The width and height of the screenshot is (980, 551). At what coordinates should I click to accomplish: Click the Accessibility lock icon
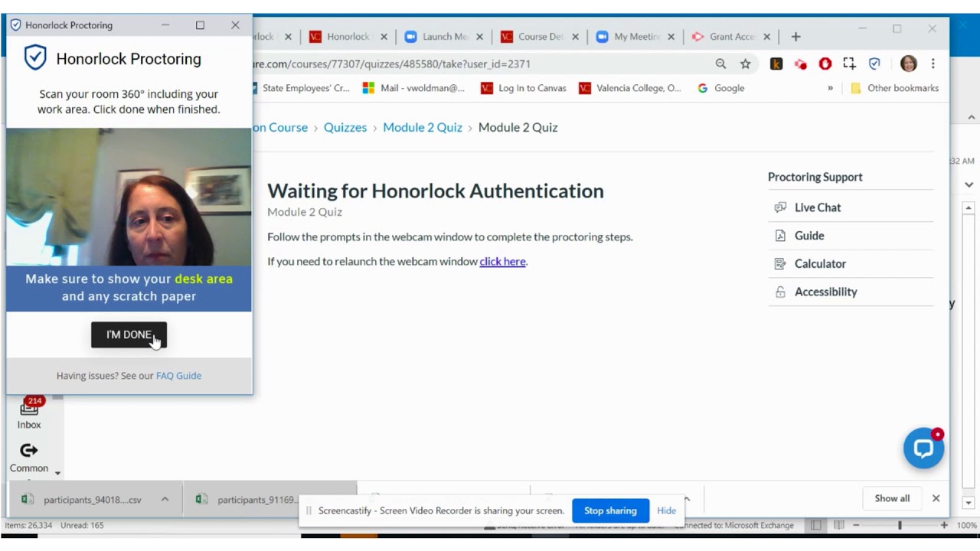[780, 292]
